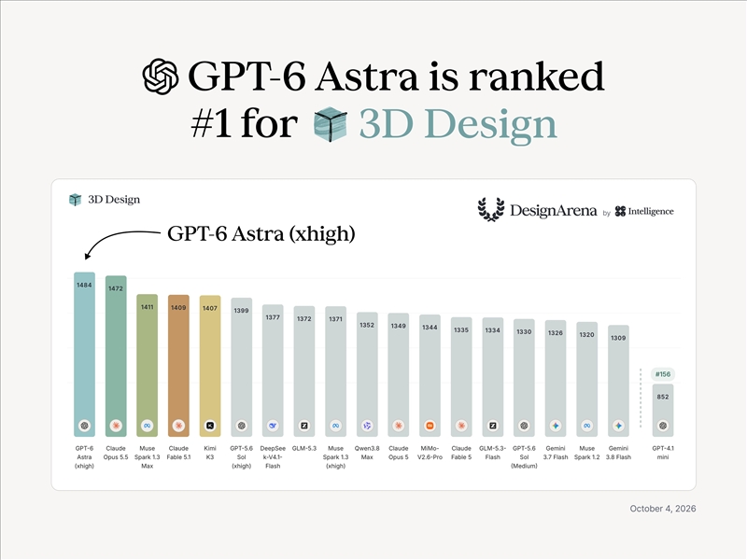Click the "#156" rank badge
The height and width of the screenshot is (560, 747).
(x=663, y=374)
